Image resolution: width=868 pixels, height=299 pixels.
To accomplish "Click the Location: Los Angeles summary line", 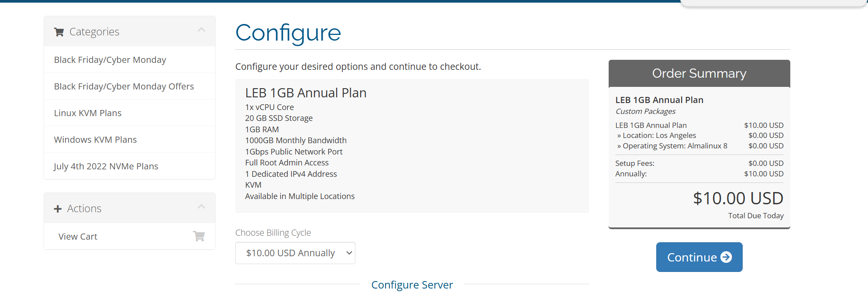I will 659,135.
